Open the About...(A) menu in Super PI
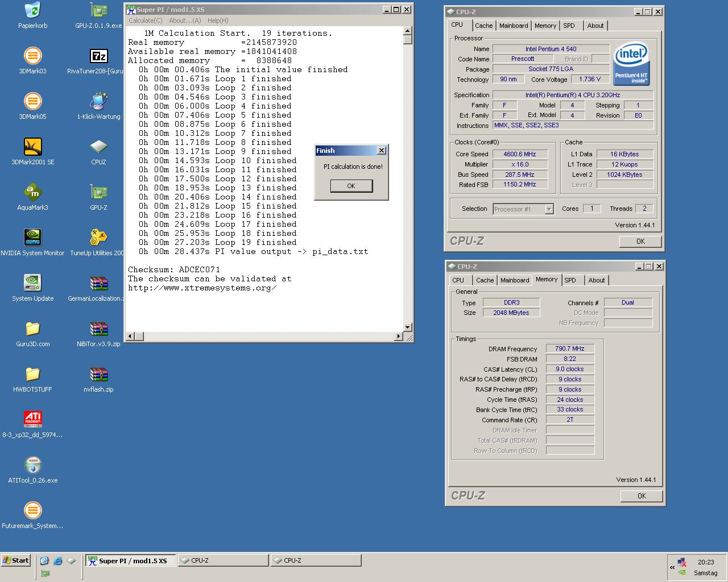The height and width of the screenshot is (582, 728). coord(185,20)
